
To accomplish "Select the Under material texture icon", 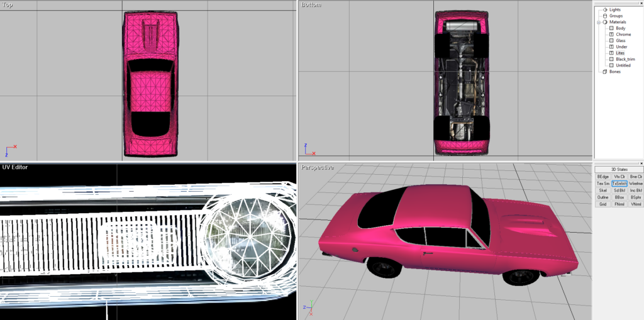I will coord(611,47).
